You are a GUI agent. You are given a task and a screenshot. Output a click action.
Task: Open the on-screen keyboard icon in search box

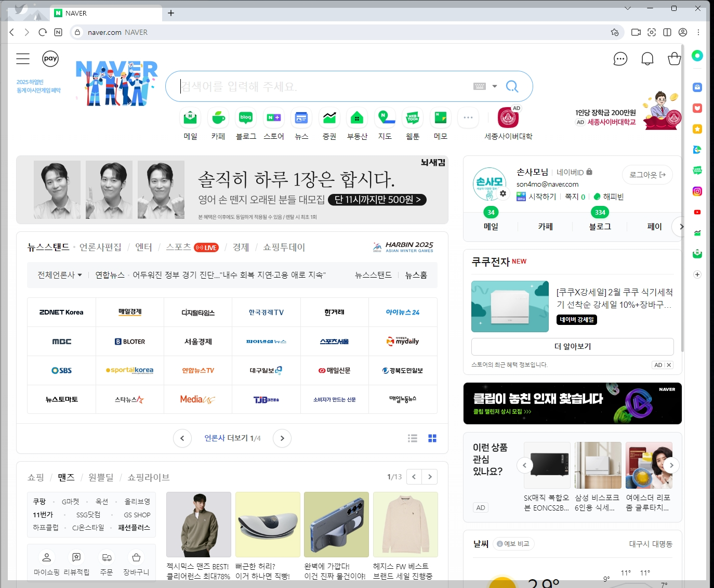point(480,86)
